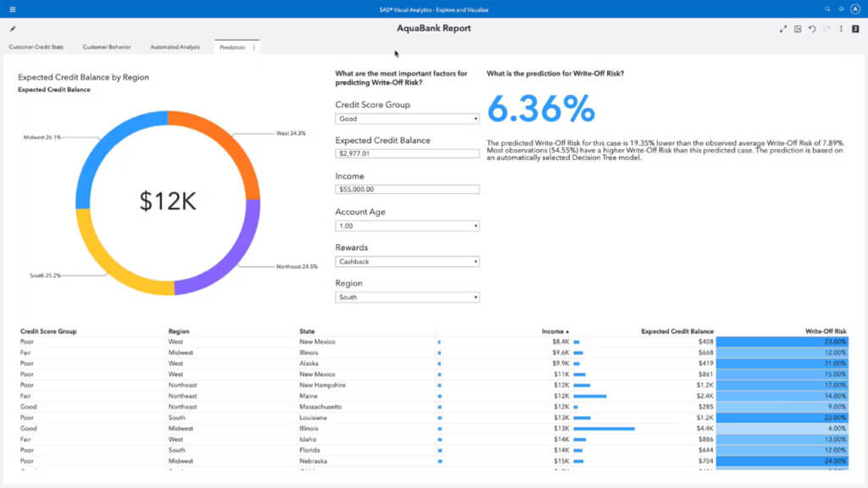
Task: Click the 'West 24.3%' chart label
Action: point(291,133)
